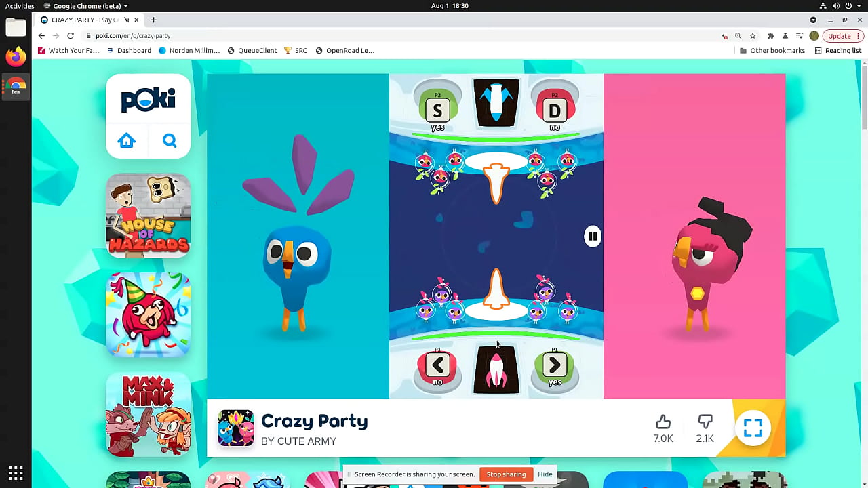Go back in browser history
This screenshot has height=488, width=868.
pos(41,35)
